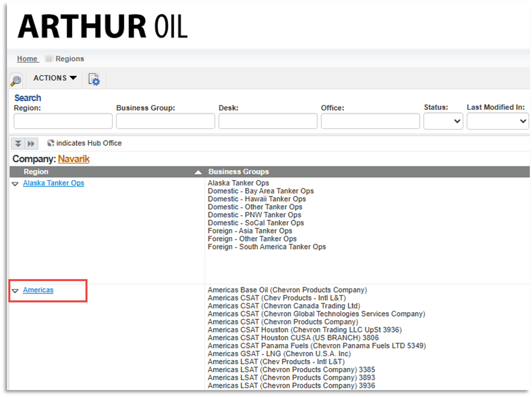The image size is (532, 397).
Task: Click the small icon before Regions breadcrumb
Action: [x=49, y=58]
